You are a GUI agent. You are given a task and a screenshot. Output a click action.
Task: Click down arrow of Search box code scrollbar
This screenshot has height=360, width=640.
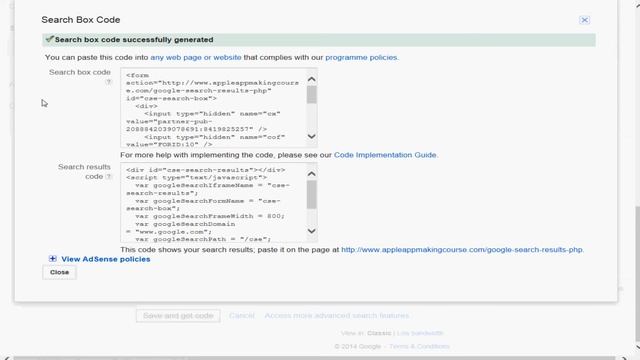(311, 136)
